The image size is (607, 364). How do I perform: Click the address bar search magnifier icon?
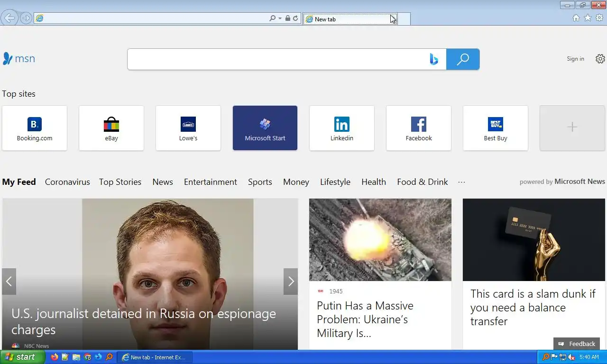[272, 18]
